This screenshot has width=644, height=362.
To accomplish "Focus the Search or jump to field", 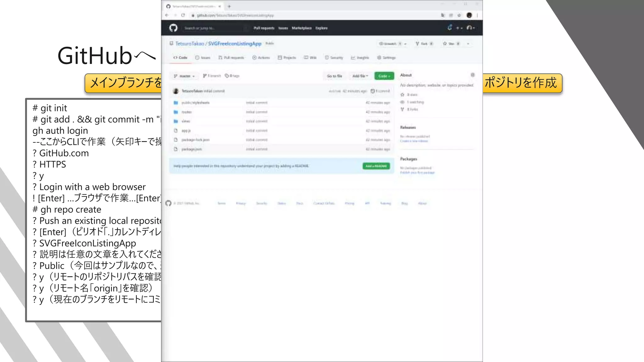I will 215,28.
